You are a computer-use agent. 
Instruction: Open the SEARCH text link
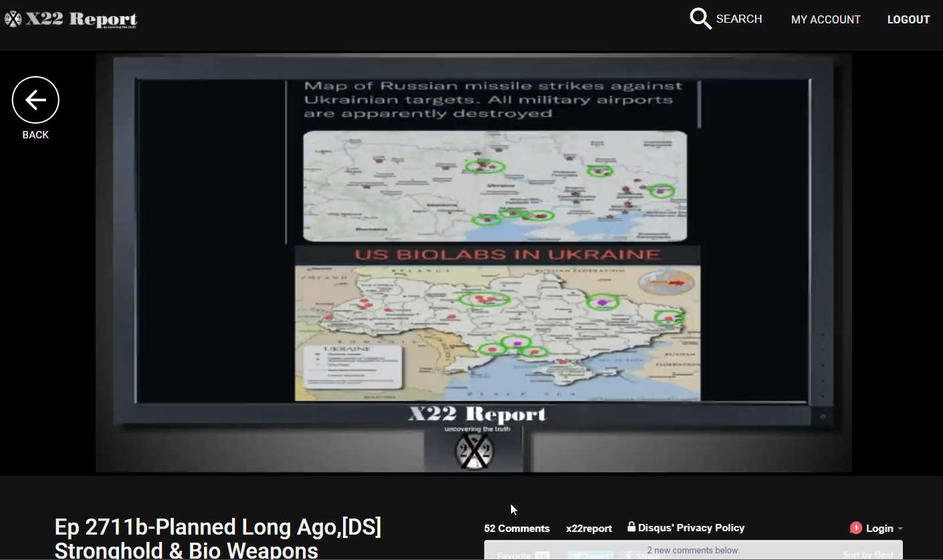(739, 19)
